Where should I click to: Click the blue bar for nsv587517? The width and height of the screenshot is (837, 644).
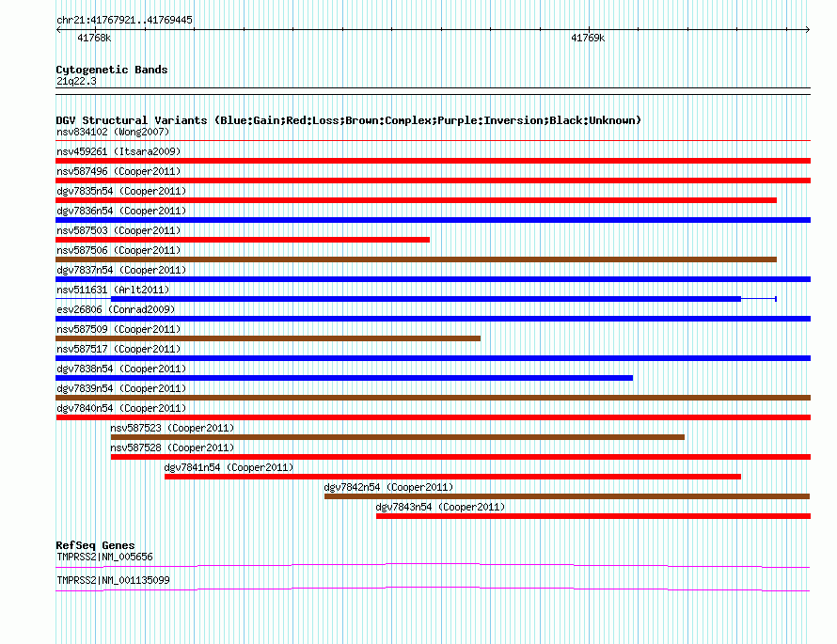pyautogui.click(x=433, y=358)
